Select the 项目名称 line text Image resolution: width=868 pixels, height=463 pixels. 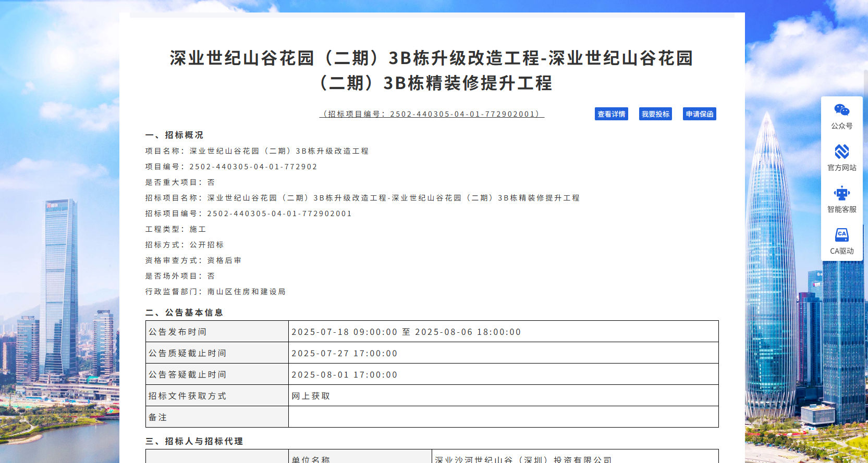[x=257, y=151]
